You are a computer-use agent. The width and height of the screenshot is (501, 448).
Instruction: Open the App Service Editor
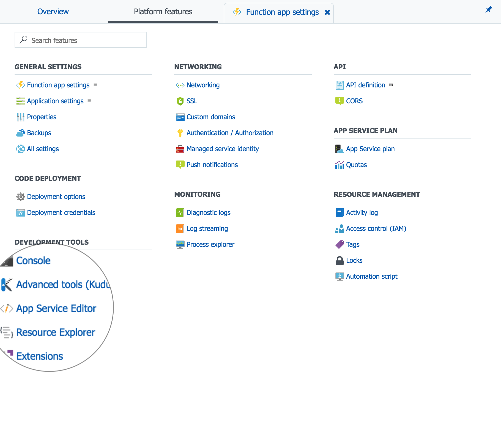(x=56, y=308)
